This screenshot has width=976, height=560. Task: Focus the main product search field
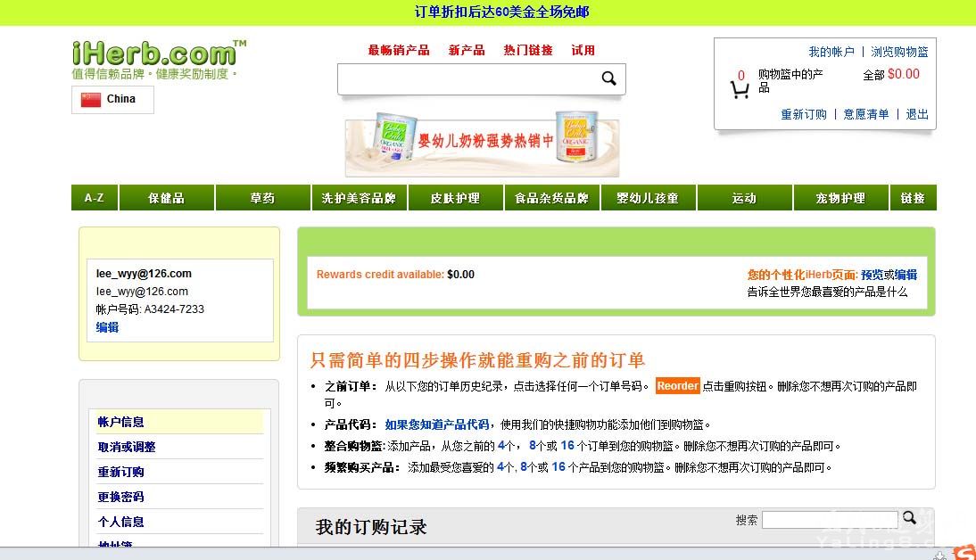pyautogui.click(x=468, y=79)
